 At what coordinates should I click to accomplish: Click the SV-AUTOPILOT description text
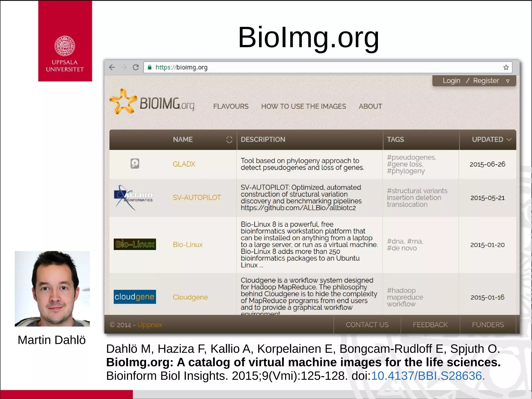301,198
